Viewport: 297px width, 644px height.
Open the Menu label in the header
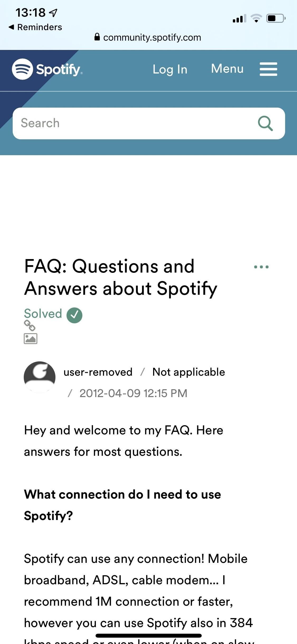227,69
